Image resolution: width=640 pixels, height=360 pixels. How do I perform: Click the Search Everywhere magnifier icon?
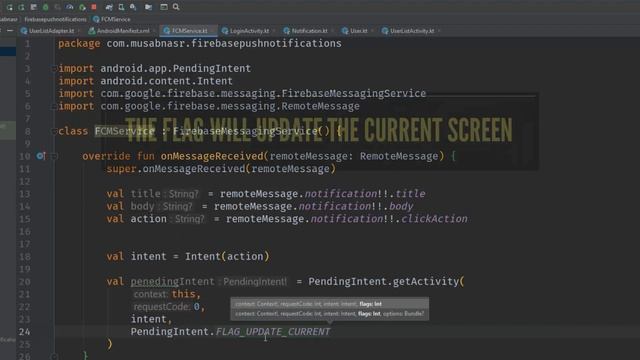(x=176, y=7)
